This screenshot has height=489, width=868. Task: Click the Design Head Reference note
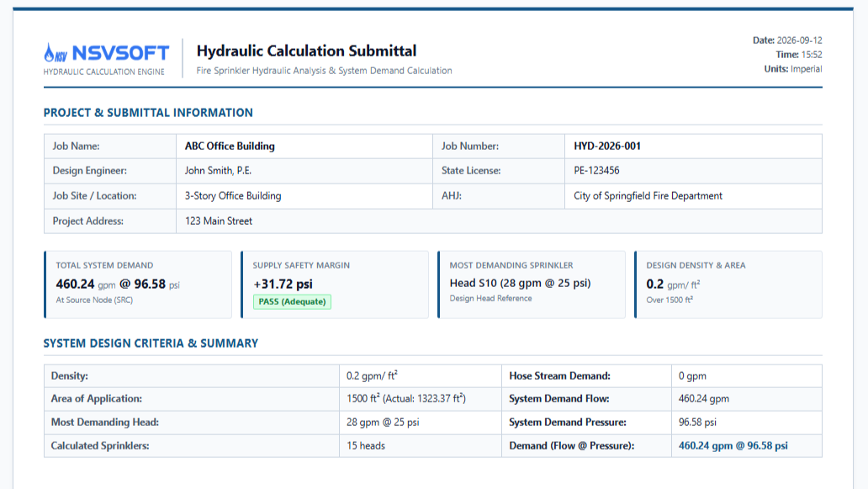point(490,299)
